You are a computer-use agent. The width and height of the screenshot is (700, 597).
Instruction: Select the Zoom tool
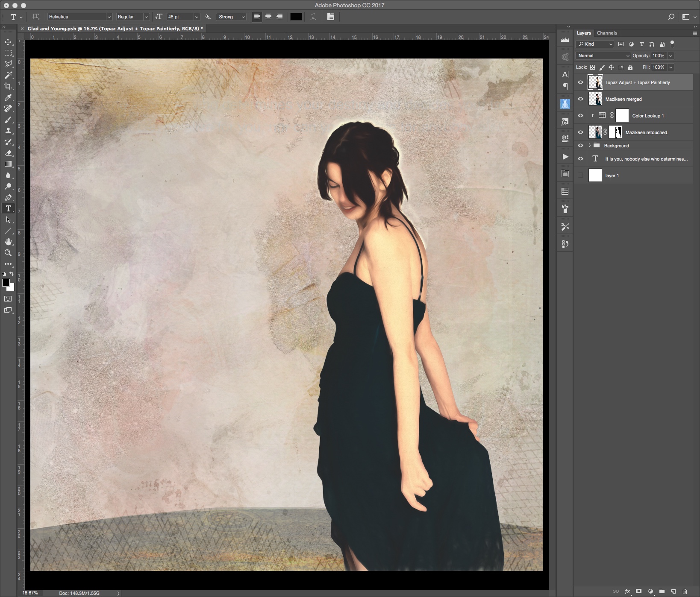pos(8,253)
